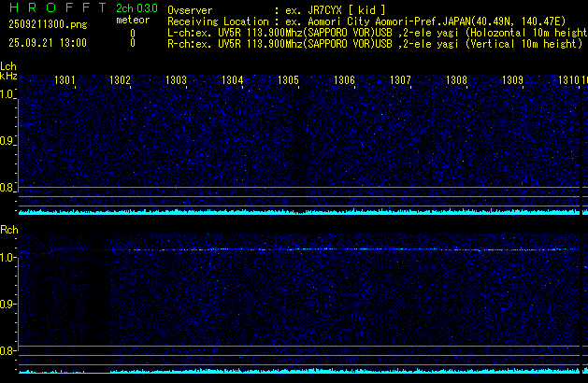Select the Rch channel label
588x383 pixels.
click(8, 229)
